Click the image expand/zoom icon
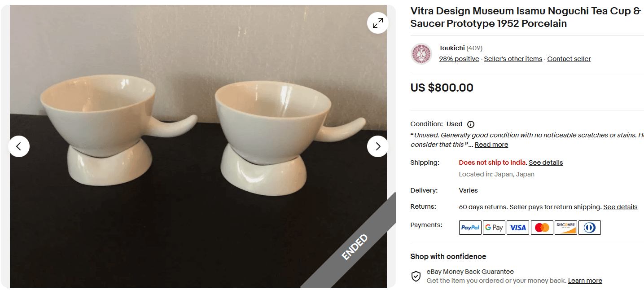Viewport: 644px width, 290px height. pos(377,22)
